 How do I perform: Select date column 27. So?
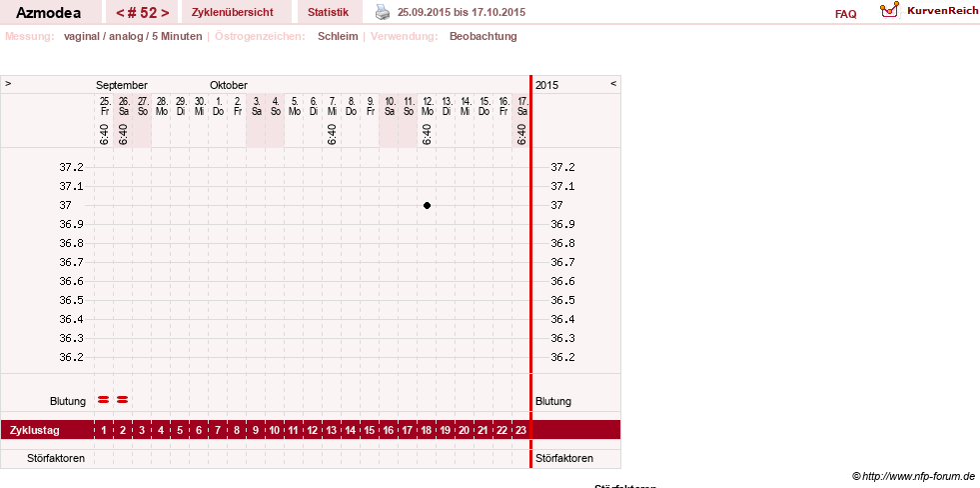coord(143,106)
